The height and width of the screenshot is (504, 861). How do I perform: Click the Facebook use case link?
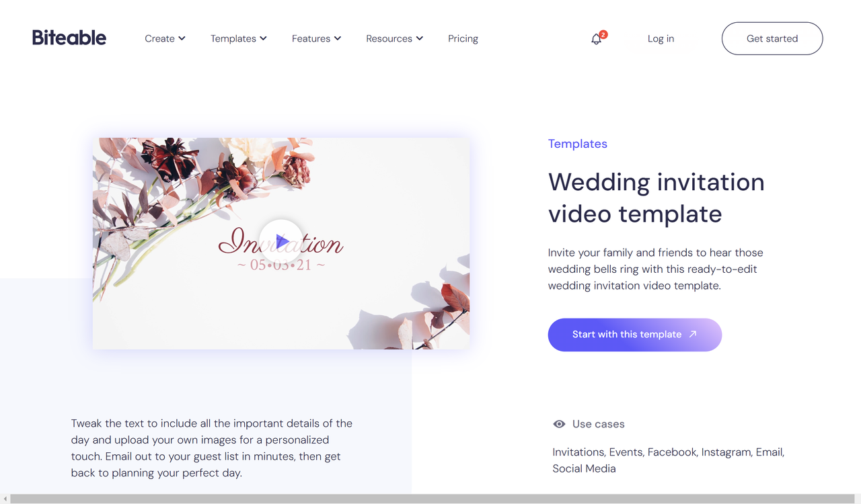click(671, 452)
